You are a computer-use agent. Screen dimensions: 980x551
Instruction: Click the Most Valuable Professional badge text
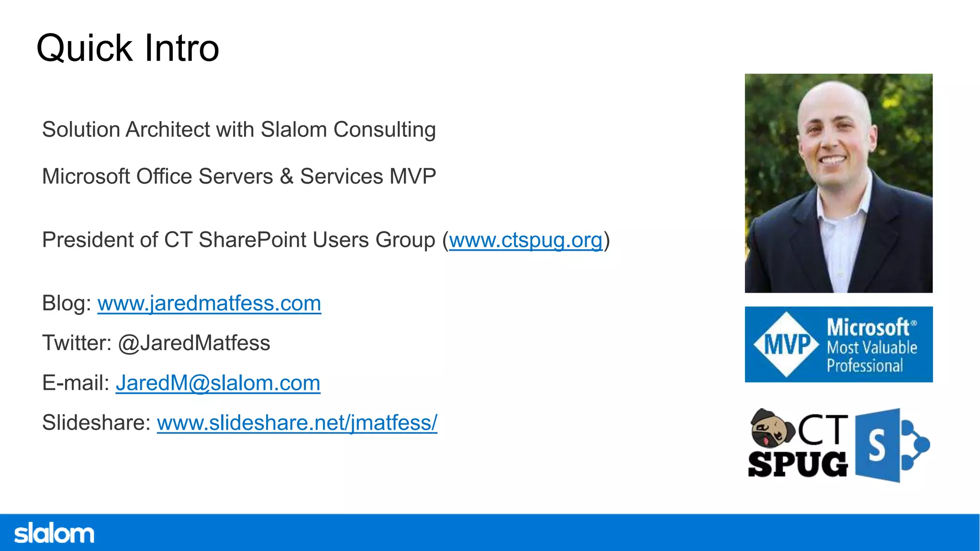point(871,356)
